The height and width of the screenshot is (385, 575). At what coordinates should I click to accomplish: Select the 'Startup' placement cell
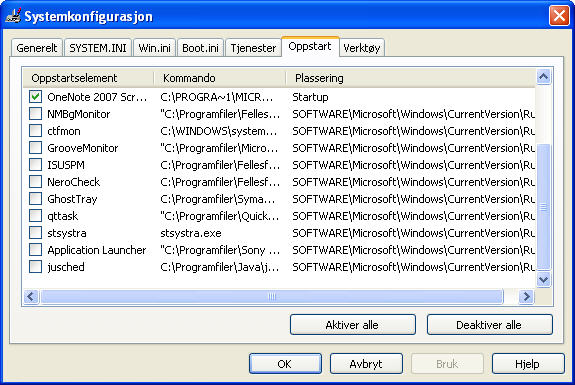310,97
